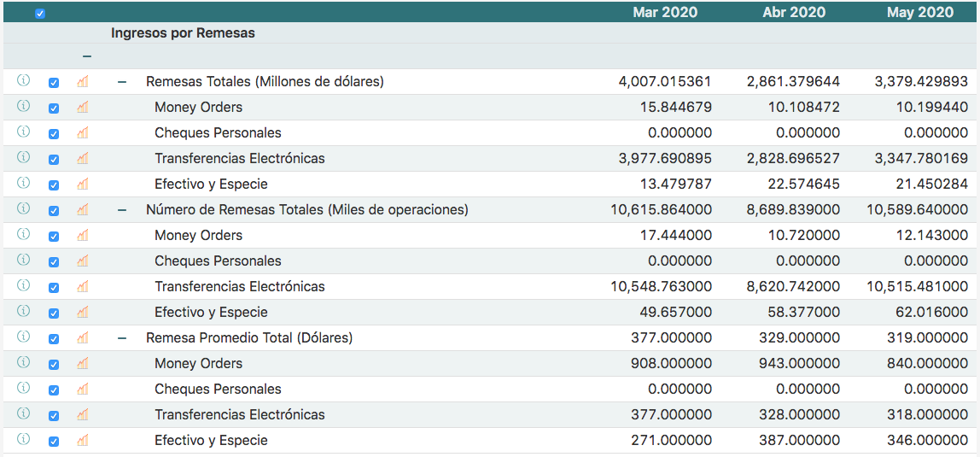Select the Abr 2020 Remesas Totales value cell

[793, 82]
